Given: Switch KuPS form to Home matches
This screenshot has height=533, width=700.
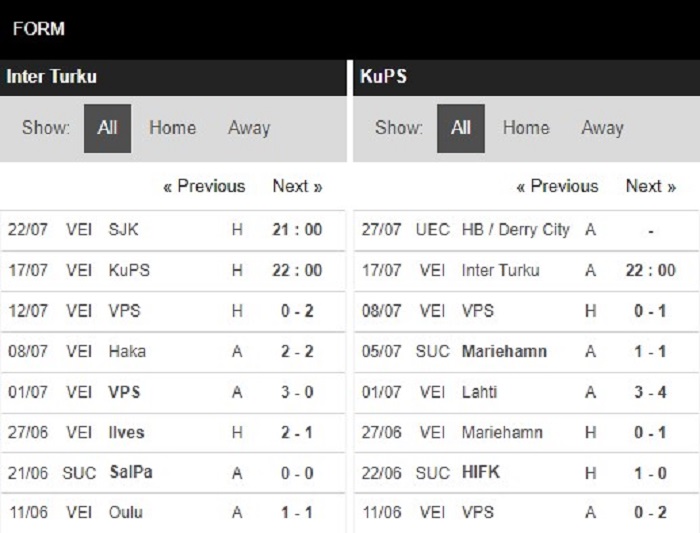Looking at the screenshot, I should click(526, 128).
